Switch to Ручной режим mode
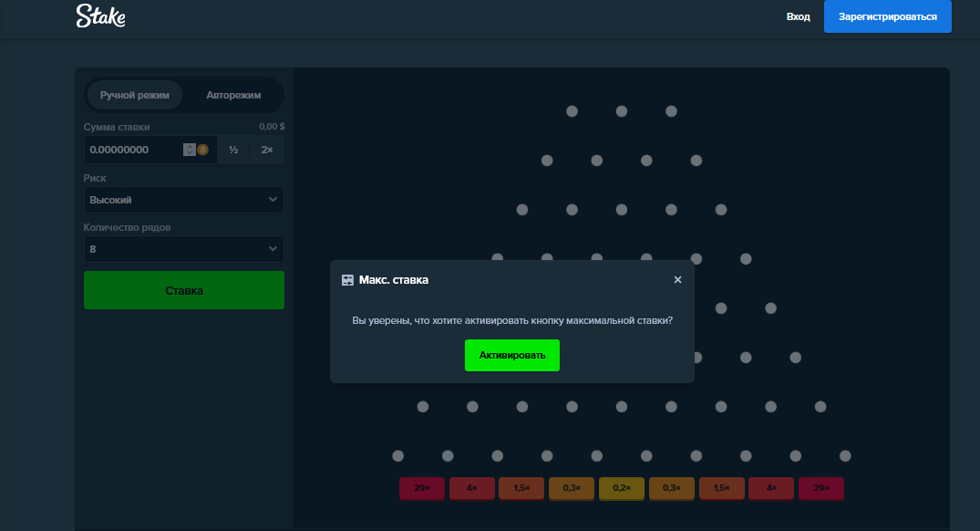980x531 pixels. click(135, 95)
